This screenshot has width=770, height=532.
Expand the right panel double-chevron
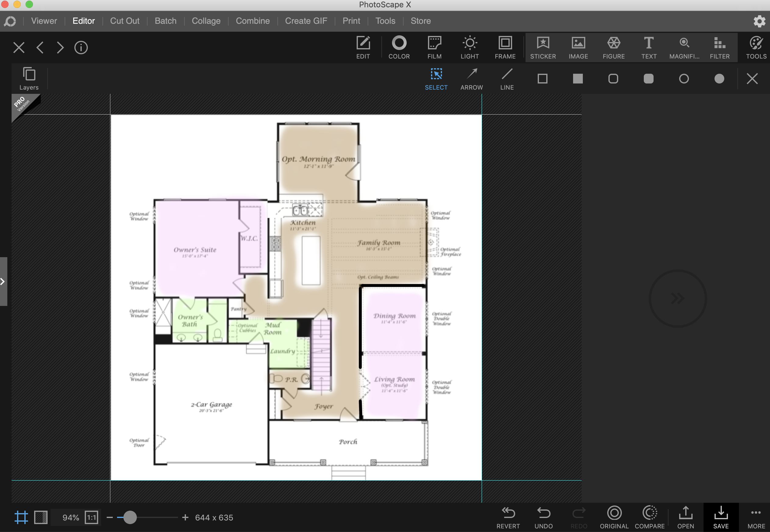[x=677, y=298]
